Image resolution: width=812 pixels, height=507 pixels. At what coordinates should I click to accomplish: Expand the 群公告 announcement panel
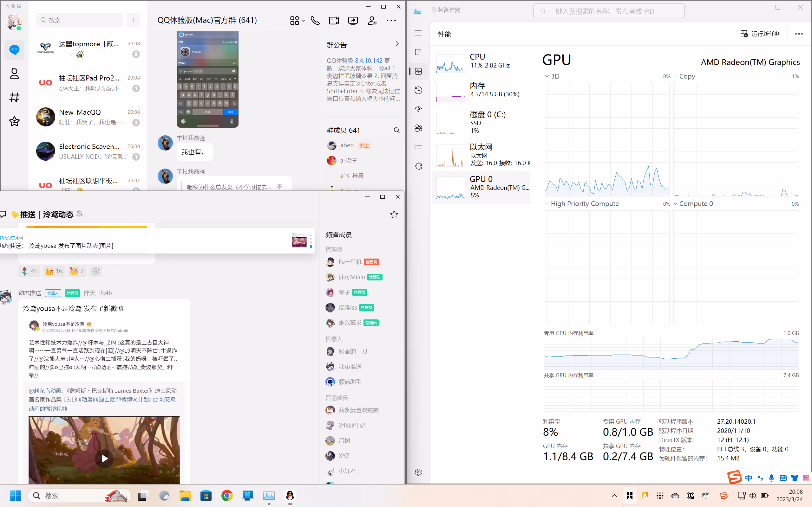pos(397,44)
